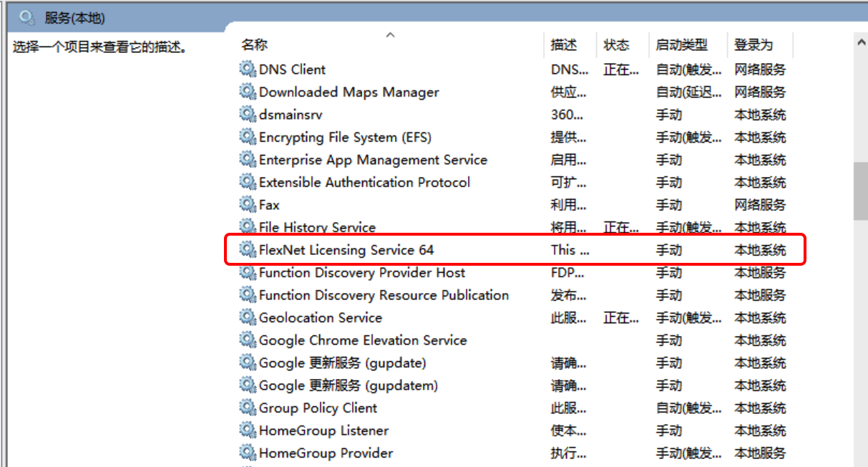
Task: Select Enterprise App Management Service row
Action: pyautogui.click(x=373, y=160)
